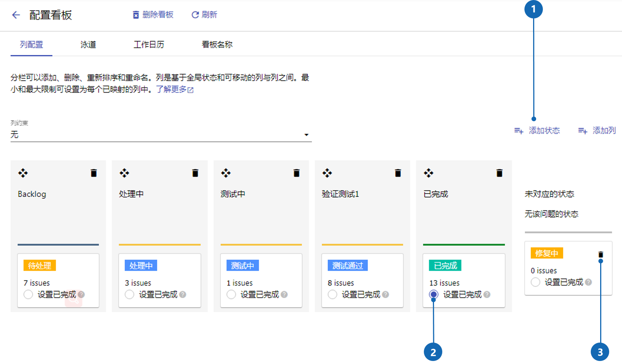Switch to the 看板名称 tab

point(217,45)
